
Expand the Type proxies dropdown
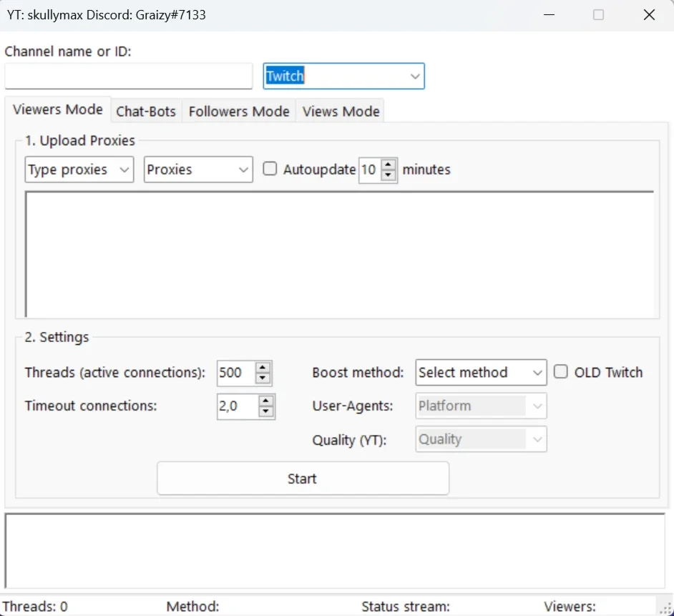point(79,170)
